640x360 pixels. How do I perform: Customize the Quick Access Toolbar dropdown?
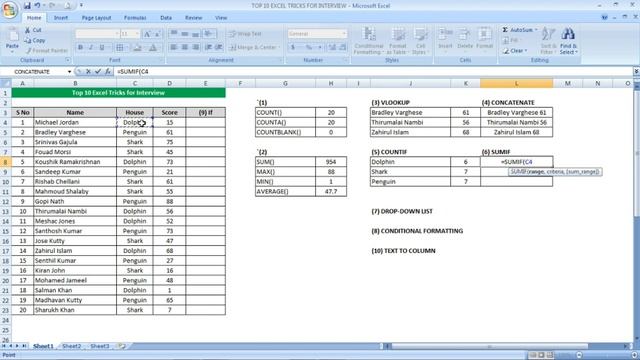tap(81, 6)
